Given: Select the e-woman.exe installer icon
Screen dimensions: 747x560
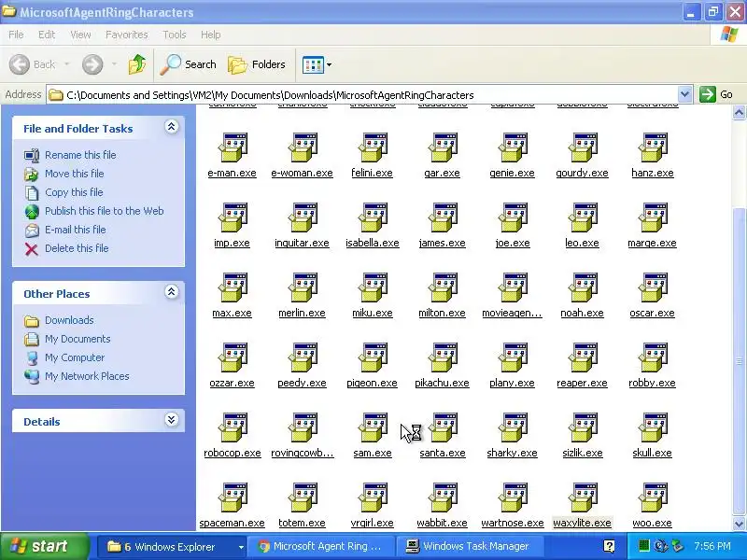Looking at the screenshot, I should (303, 148).
